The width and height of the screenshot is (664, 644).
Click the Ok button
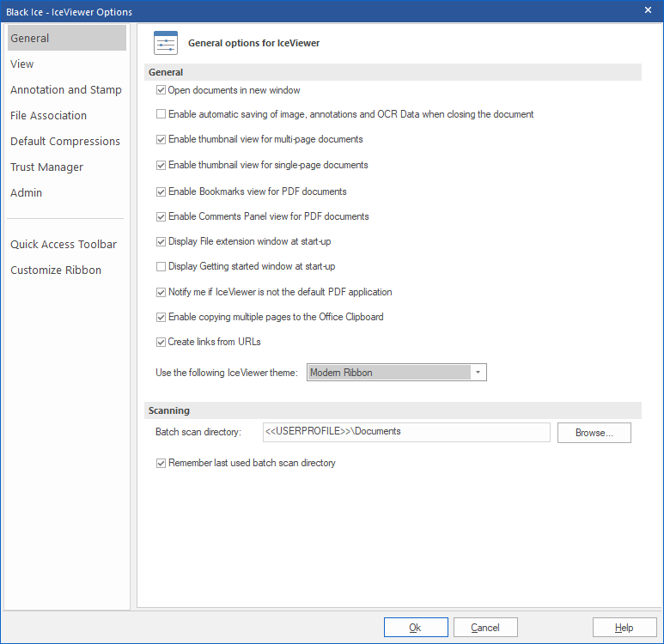click(416, 627)
